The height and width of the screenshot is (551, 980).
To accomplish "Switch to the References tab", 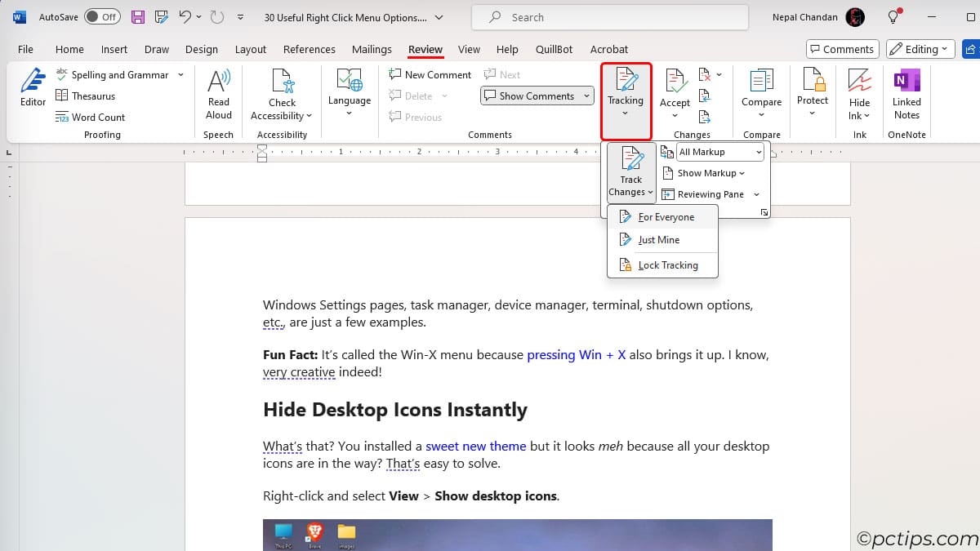I will [309, 49].
